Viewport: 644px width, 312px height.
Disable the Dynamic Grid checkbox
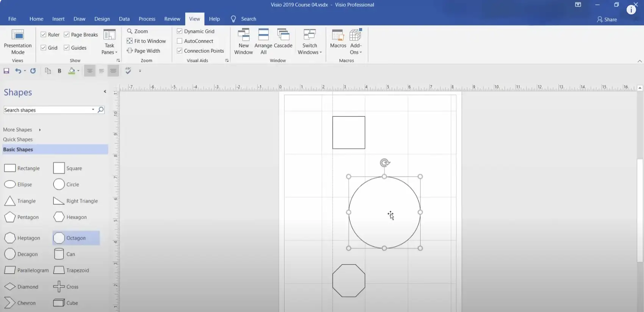coord(180,31)
